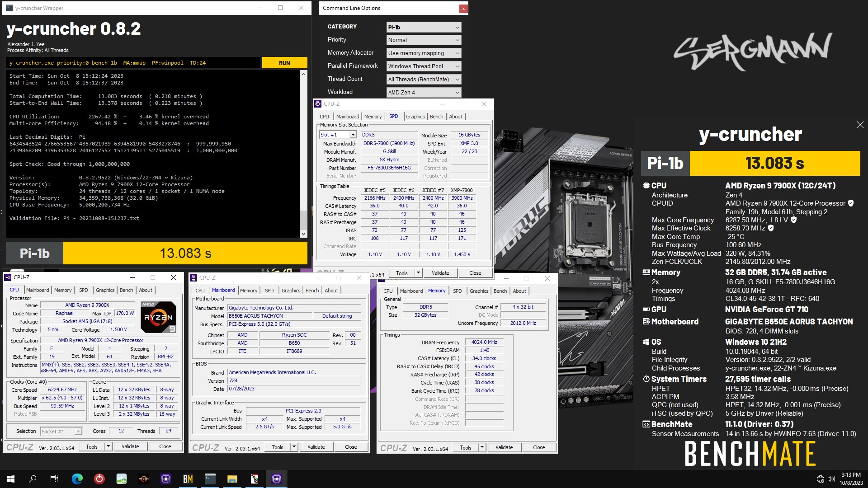Screen dimensions: 868x488
Task: Click the y-cruncher command line field
Action: pyautogui.click(x=133, y=63)
